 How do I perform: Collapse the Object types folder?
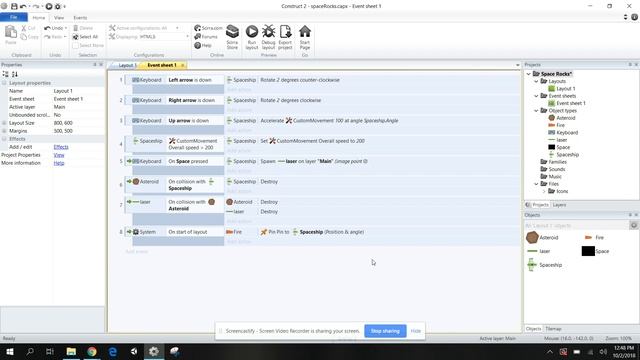click(x=536, y=111)
